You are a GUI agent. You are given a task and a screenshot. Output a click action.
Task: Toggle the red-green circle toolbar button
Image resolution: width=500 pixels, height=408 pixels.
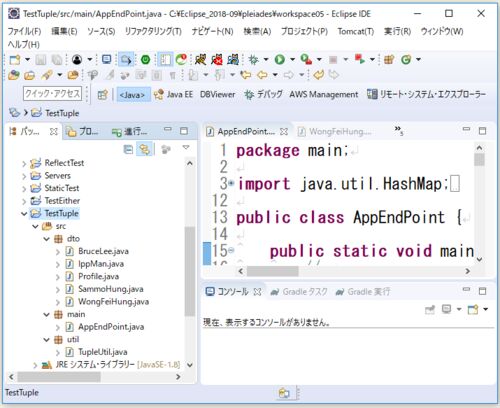click(x=181, y=60)
